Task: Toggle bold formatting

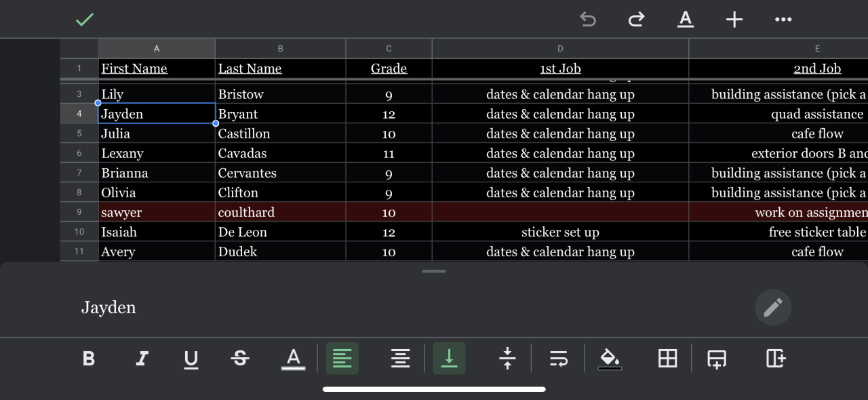Action: 89,359
